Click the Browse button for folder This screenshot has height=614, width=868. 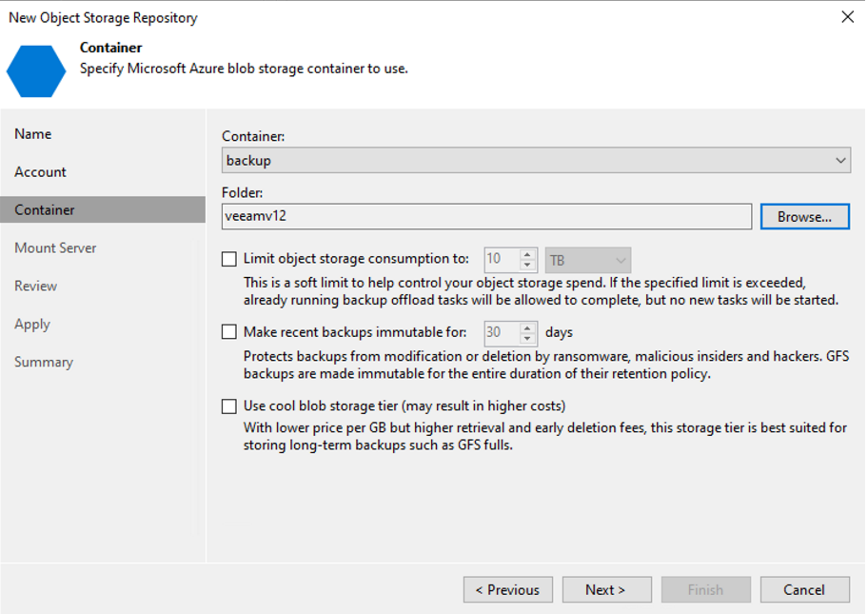(804, 216)
